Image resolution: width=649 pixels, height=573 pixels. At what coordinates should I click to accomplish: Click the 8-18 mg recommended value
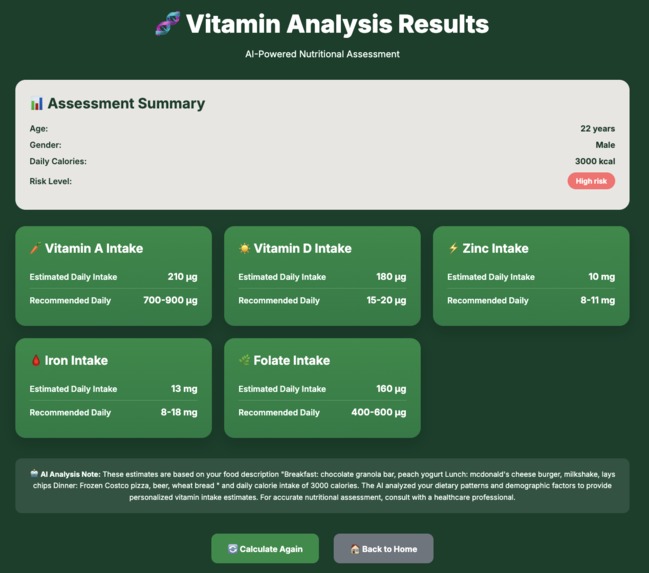click(x=179, y=412)
